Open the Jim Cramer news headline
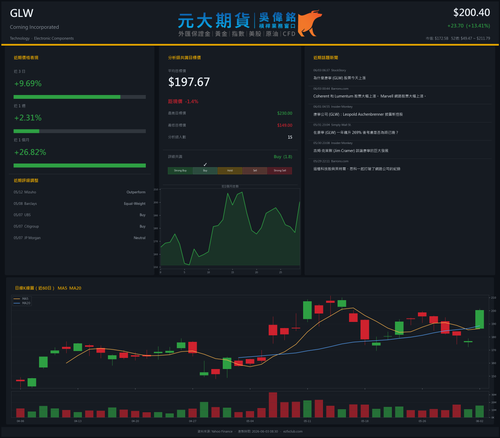Viewport: 500px width, 438px height. [350, 151]
